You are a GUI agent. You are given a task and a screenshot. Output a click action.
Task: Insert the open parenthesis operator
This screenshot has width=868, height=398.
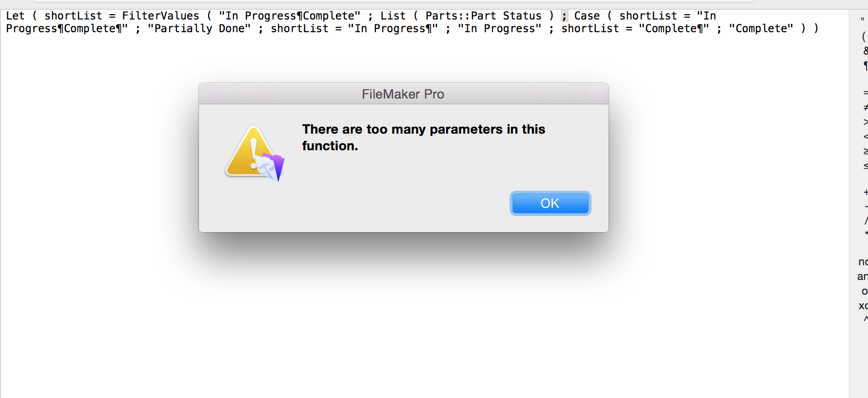pos(865,36)
